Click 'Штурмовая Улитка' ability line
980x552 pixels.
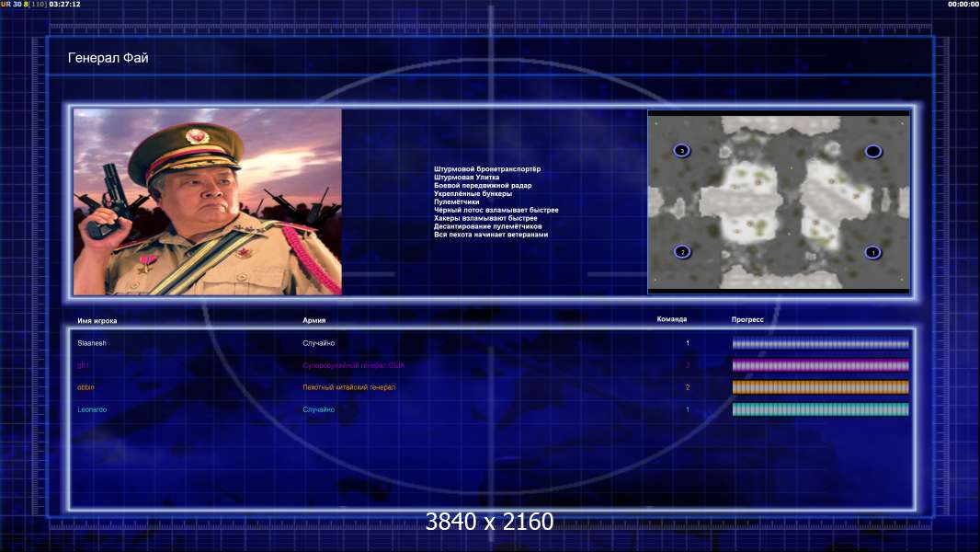click(466, 177)
